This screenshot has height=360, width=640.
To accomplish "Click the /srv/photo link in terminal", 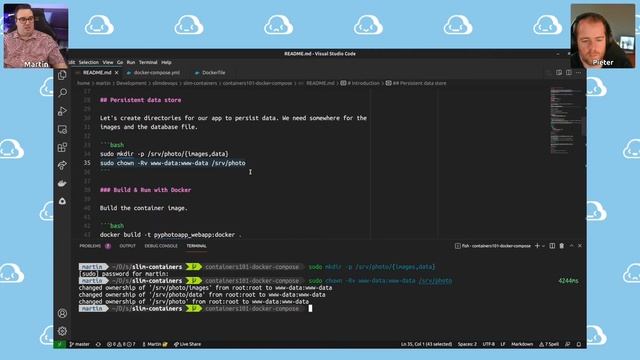I will click(x=435, y=281).
